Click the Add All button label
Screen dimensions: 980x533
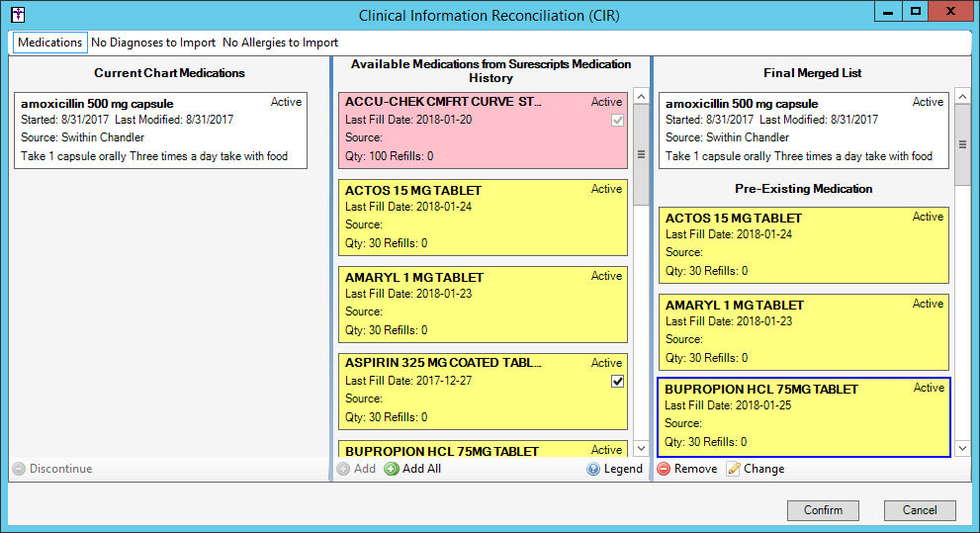pos(421,469)
